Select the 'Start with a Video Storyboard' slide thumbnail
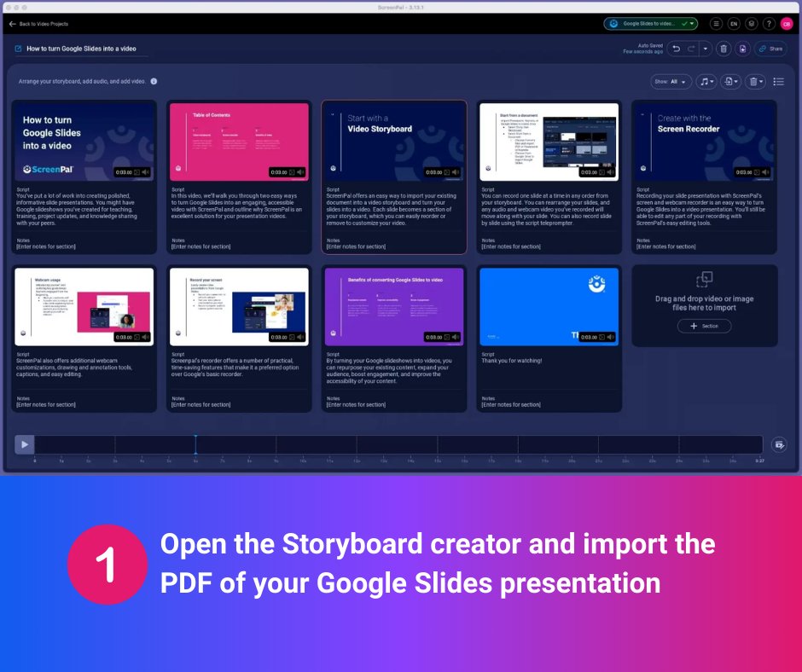802x672 pixels. coord(394,142)
